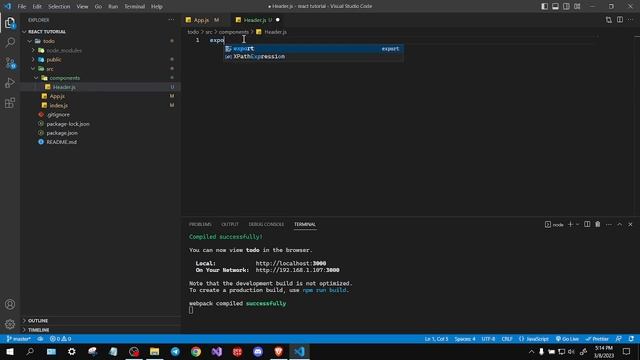The height and width of the screenshot is (360, 640).
Task: Toggle the secondary side bar layout icon
Action: tap(566, 7)
